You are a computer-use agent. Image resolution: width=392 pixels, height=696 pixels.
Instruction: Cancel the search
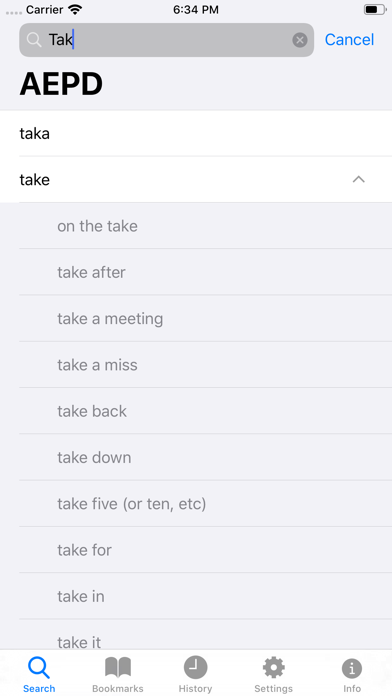click(349, 40)
